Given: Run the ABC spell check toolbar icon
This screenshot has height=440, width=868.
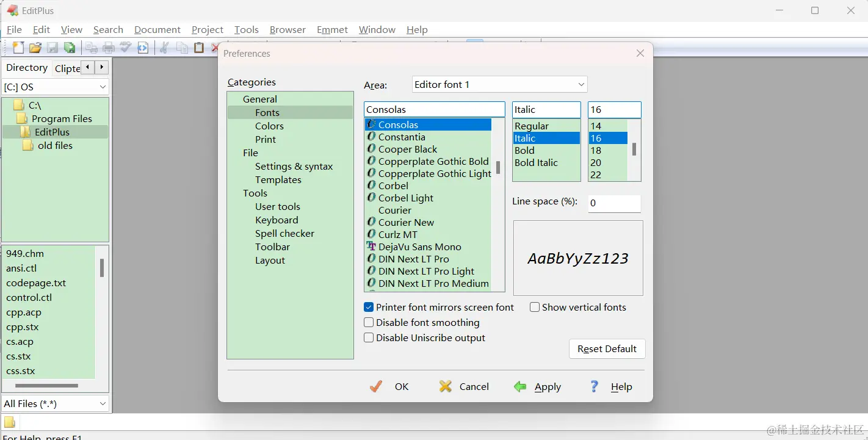Looking at the screenshot, I should [x=126, y=48].
